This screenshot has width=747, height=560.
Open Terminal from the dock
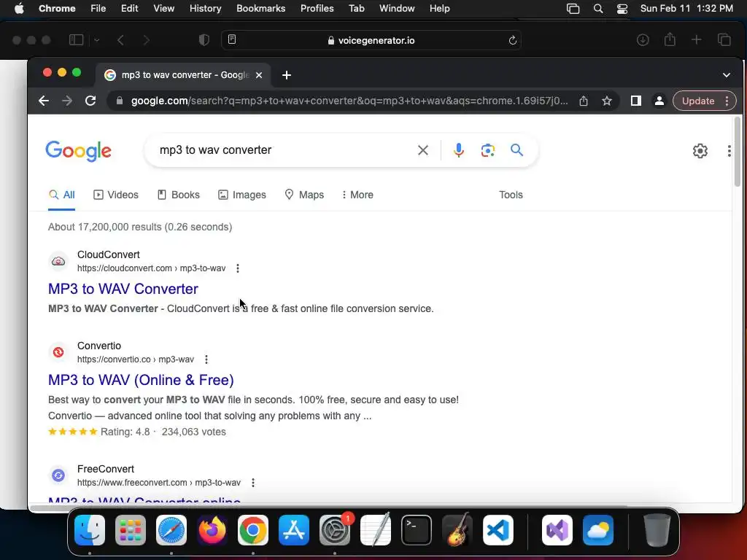coord(417,530)
